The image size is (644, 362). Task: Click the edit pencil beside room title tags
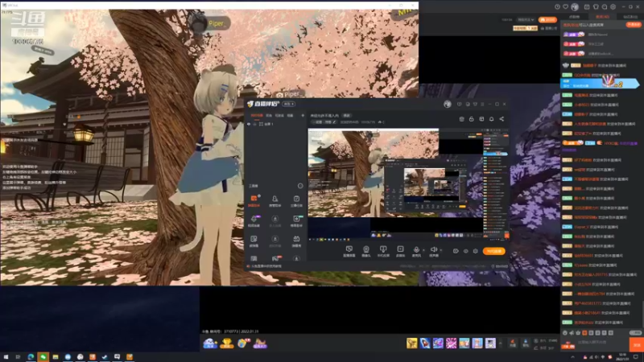[334, 122]
